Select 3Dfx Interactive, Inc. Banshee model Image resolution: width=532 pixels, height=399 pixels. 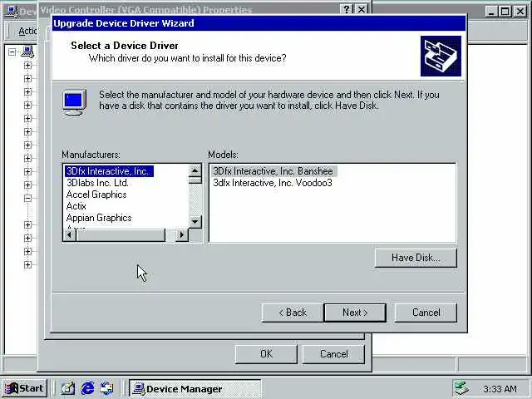click(273, 171)
